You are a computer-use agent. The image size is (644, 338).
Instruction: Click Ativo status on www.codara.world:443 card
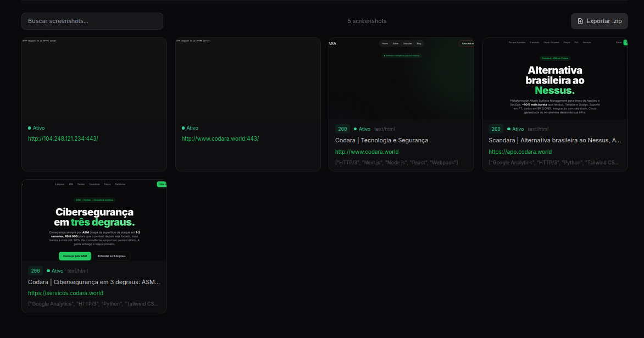click(x=190, y=128)
